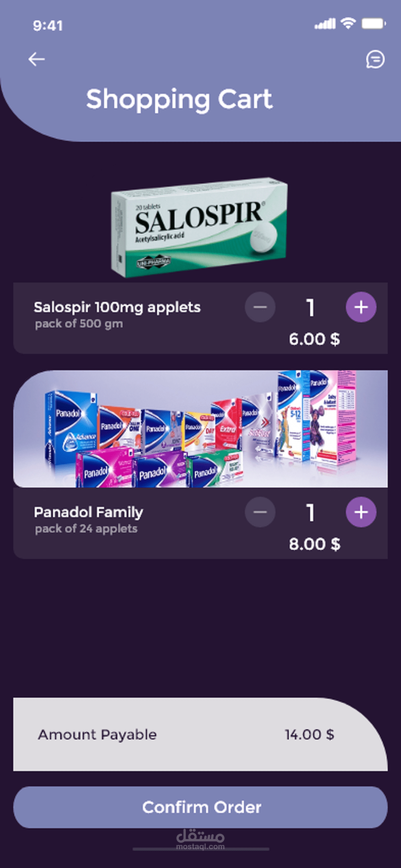Tap the Panadol Family quantity number

click(x=310, y=513)
